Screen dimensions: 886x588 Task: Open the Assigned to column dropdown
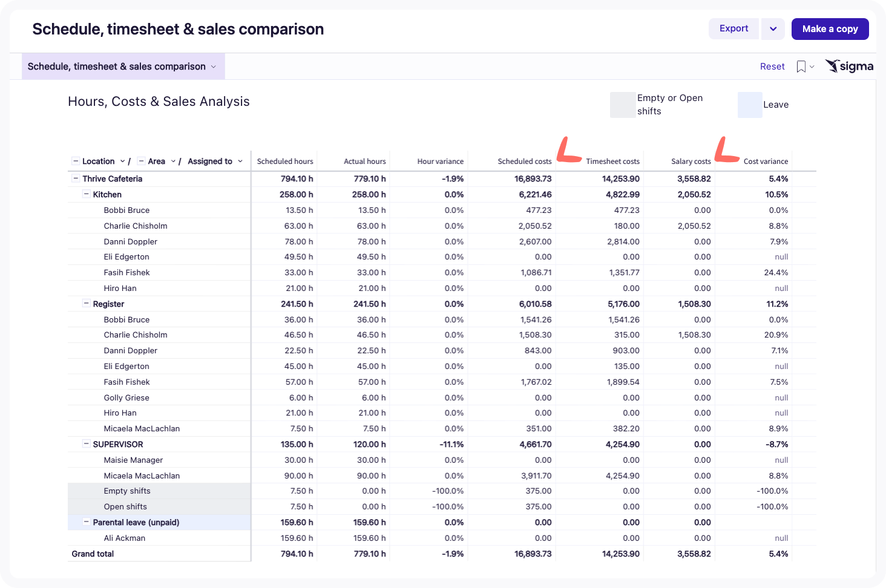[x=240, y=161]
